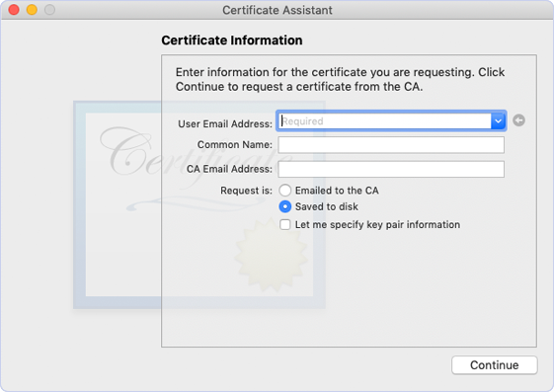Close the Certificate Assistant window
Screen dimensions: 554x392
[x=14, y=10]
